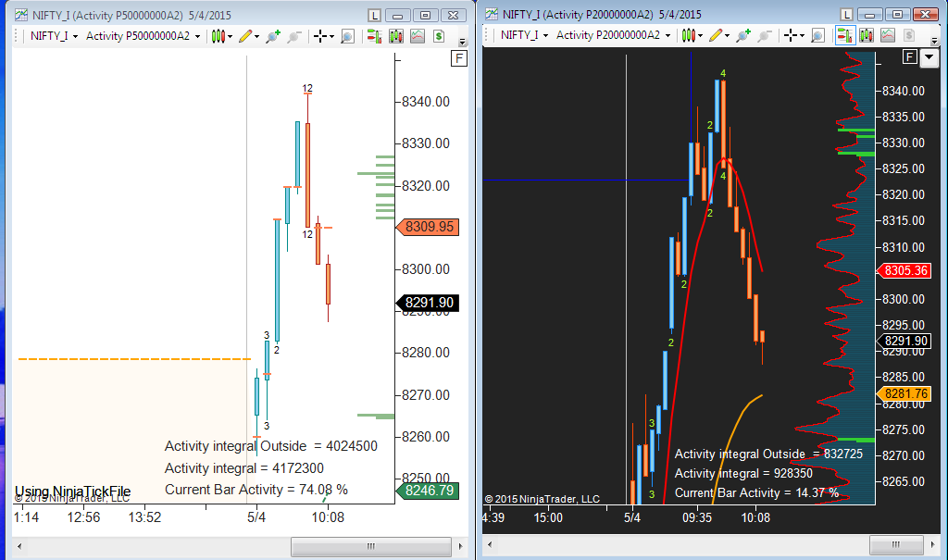Open Activity P50000000A2 interval dropdown
The width and height of the screenshot is (948, 560).
click(143, 36)
